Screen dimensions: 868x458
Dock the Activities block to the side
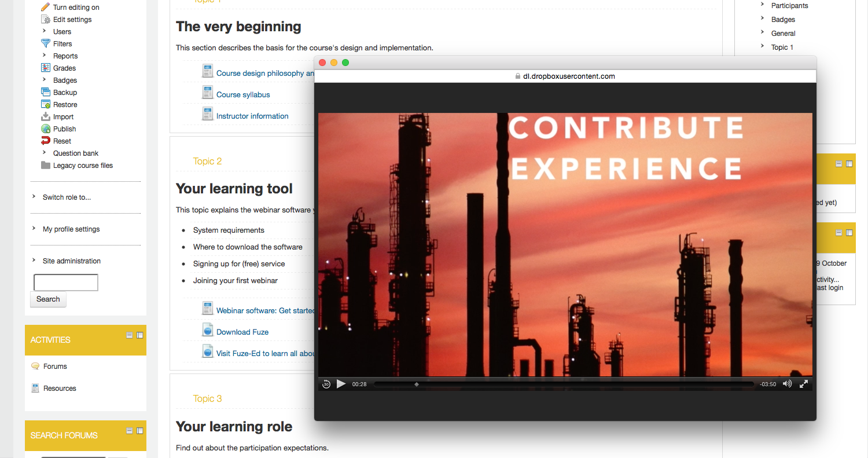(140, 335)
